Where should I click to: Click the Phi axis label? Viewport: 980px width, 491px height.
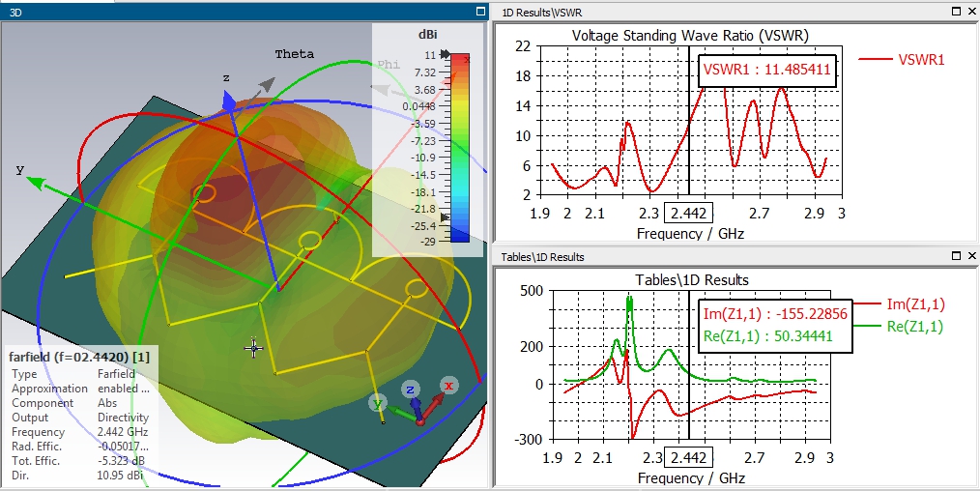pyautogui.click(x=389, y=65)
